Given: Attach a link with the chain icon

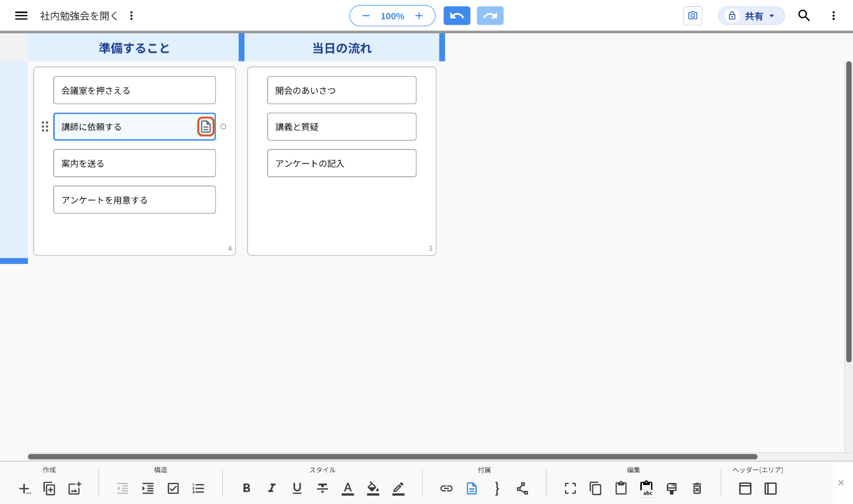Looking at the screenshot, I should pos(447,489).
